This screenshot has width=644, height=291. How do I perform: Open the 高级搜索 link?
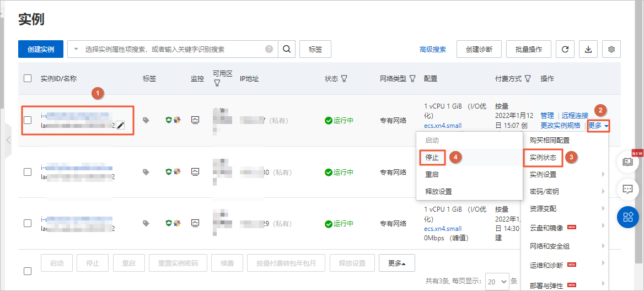pyautogui.click(x=432, y=49)
